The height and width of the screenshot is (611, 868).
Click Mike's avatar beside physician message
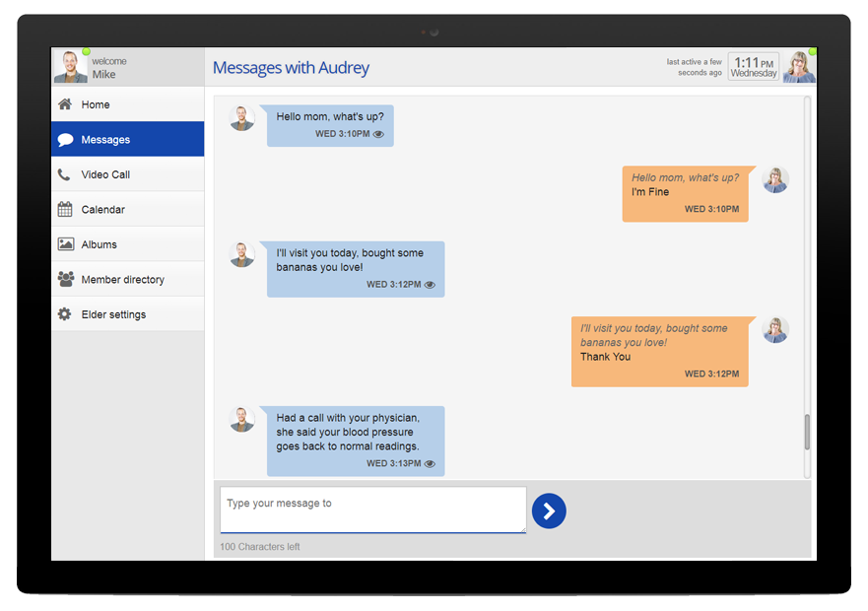[242, 420]
